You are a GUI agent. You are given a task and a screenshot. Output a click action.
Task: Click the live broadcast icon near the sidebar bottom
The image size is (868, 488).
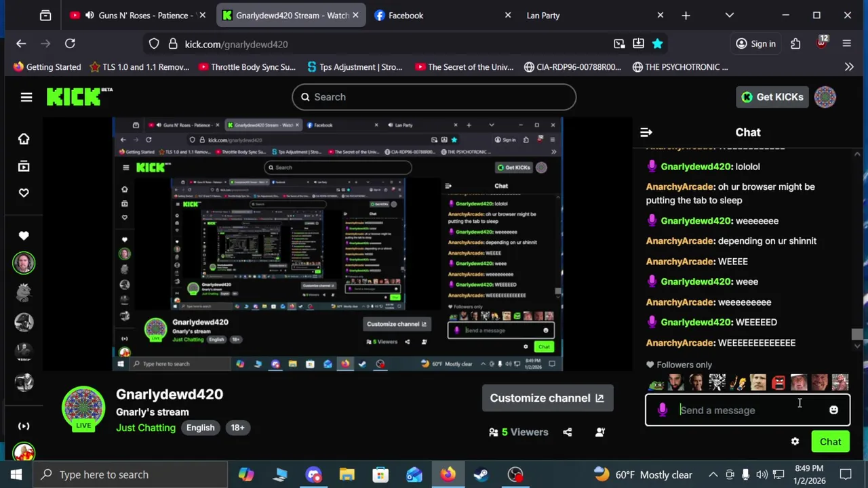click(24, 426)
